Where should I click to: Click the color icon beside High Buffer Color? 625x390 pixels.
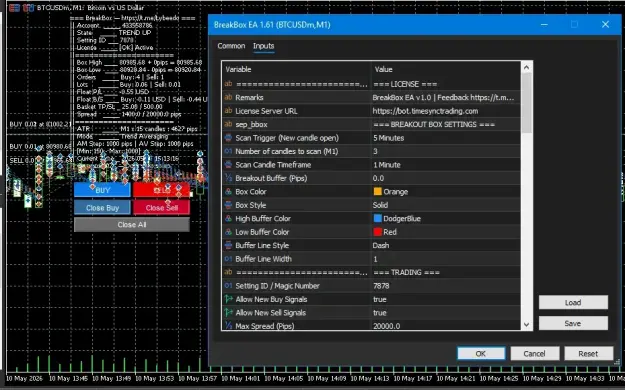pos(228,219)
